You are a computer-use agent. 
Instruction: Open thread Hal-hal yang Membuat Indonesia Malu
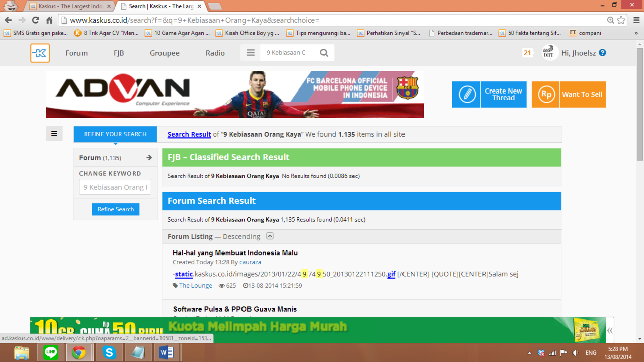click(x=235, y=253)
